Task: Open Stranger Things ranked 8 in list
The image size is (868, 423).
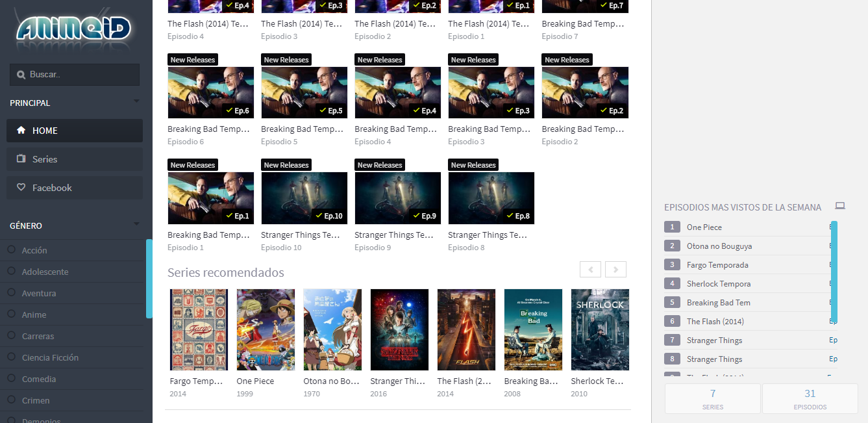Action: tap(714, 359)
